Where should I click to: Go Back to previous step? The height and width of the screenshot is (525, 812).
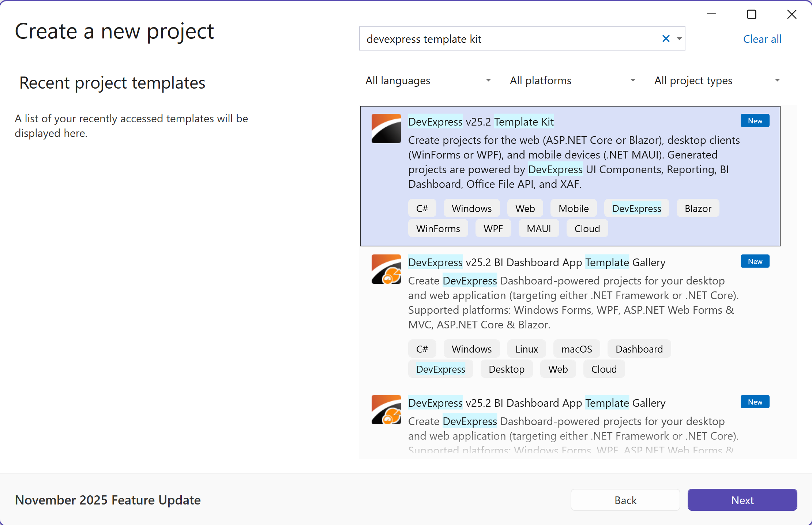(625, 500)
